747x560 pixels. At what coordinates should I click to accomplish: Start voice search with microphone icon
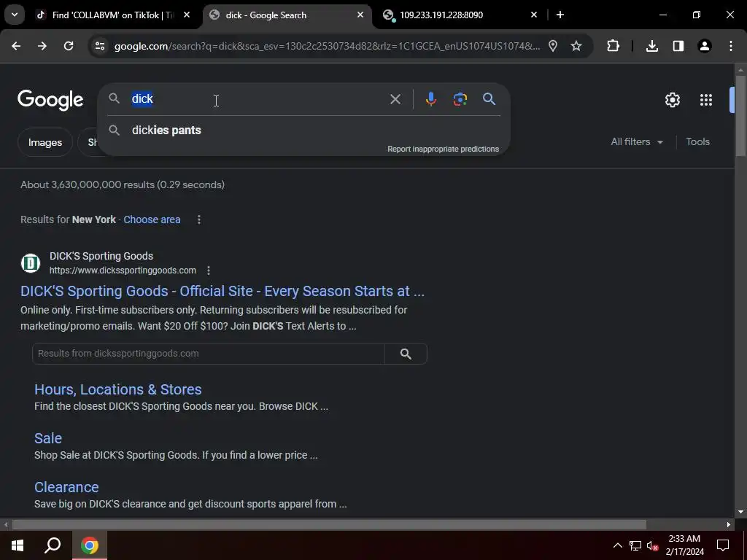pyautogui.click(x=430, y=99)
